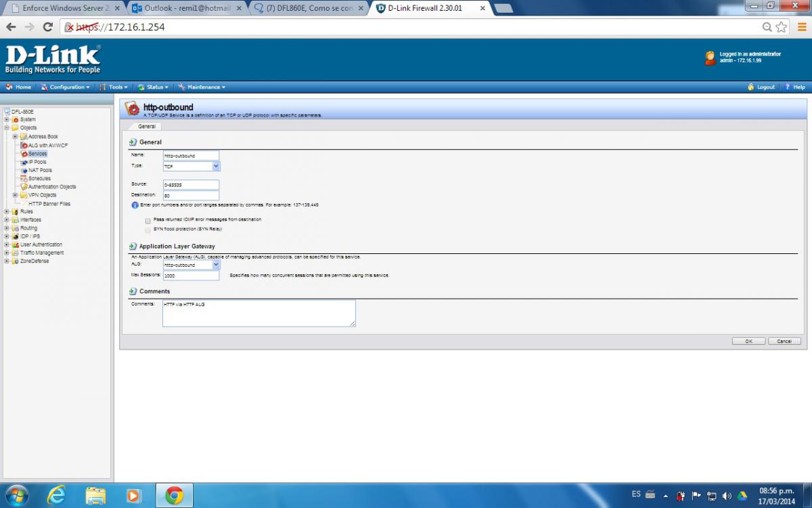Switch to the Enforce Windows Server browser tab
The image size is (812, 508).
[x=64, y=8]
